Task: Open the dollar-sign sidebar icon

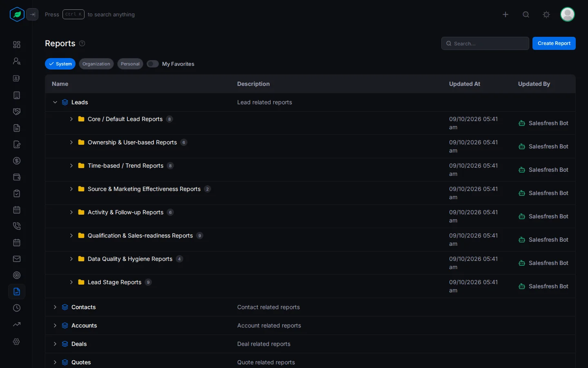Action: click(17, 161)
